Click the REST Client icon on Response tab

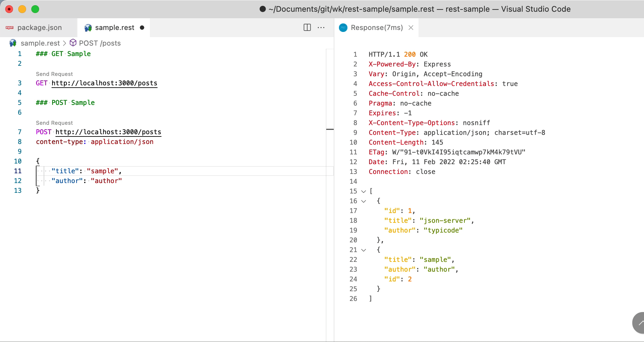(343, 28)
